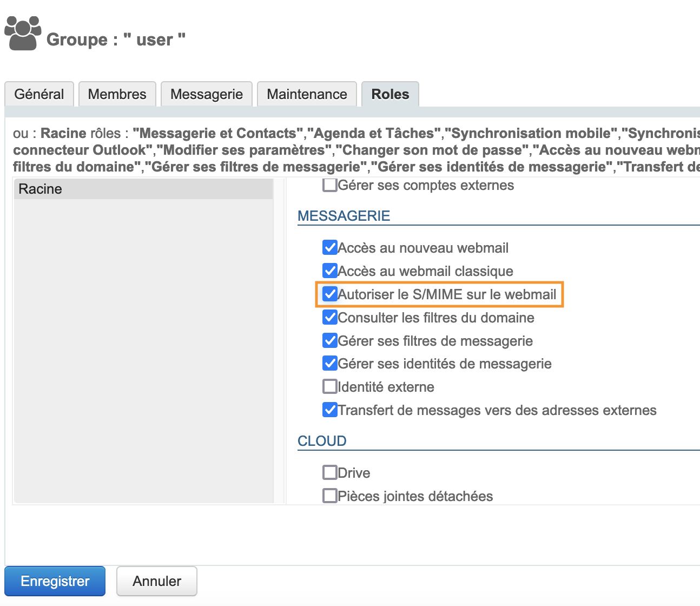This screenshot has width=700, height=606.
Task: Go to the Maintenance tab
Action: click(x=307, y=94)
